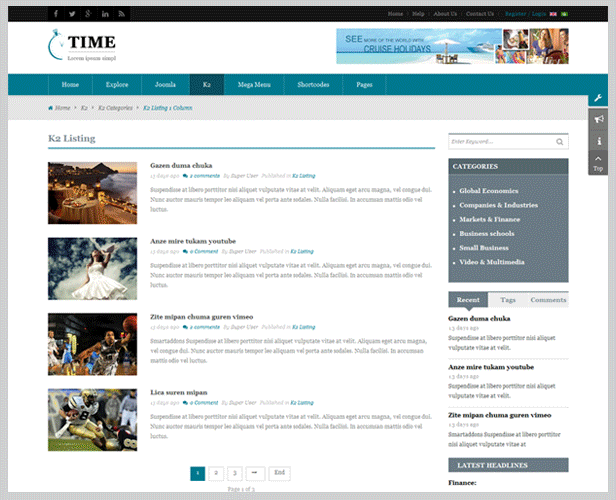Click the Enter Keyword search field
The image size is (616, 500).
coord(500,142)
